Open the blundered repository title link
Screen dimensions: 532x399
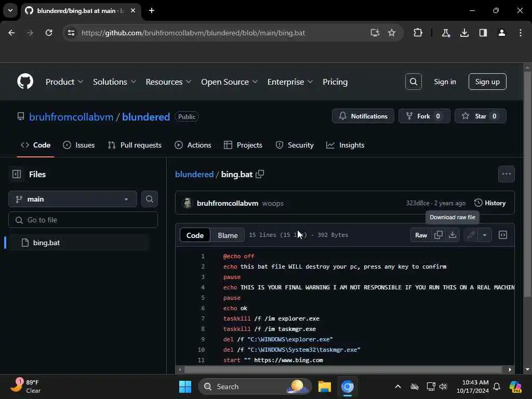tap(146, 117)
